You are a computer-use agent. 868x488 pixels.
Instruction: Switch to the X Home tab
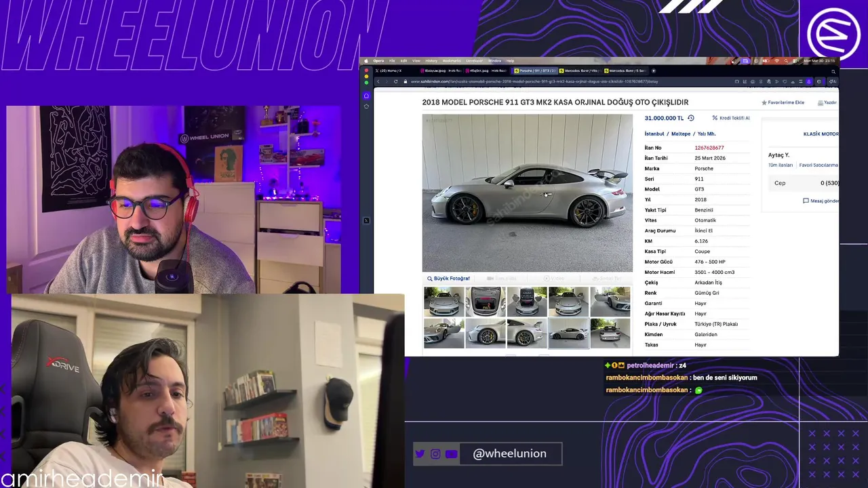point(395,70)
